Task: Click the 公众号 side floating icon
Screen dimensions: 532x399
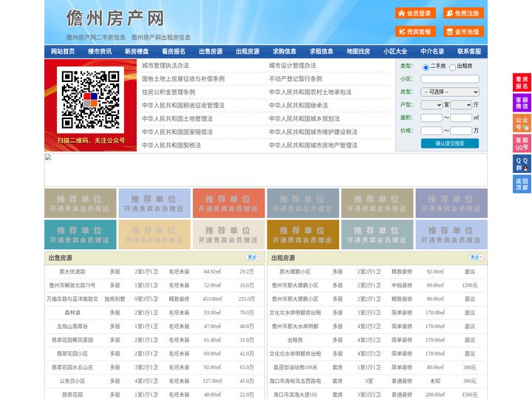Action: [522, 123]
